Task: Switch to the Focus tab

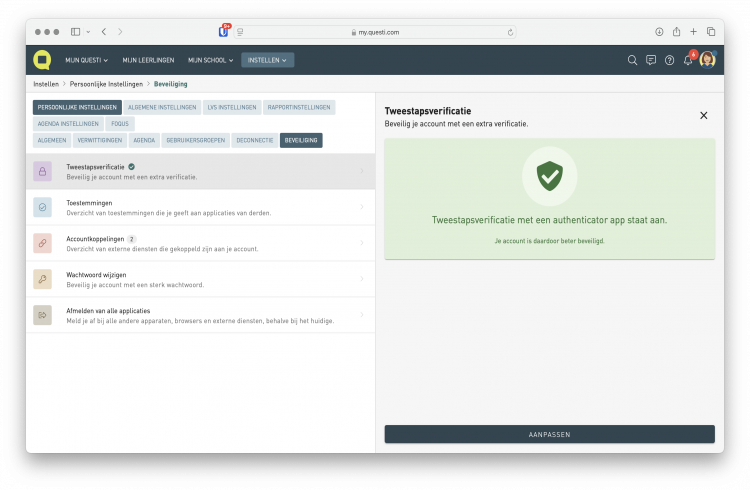Action: 120,123
